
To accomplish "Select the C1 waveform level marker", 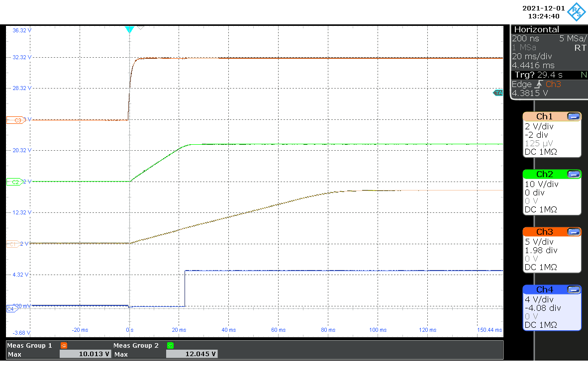I will (x=13, y=244).
